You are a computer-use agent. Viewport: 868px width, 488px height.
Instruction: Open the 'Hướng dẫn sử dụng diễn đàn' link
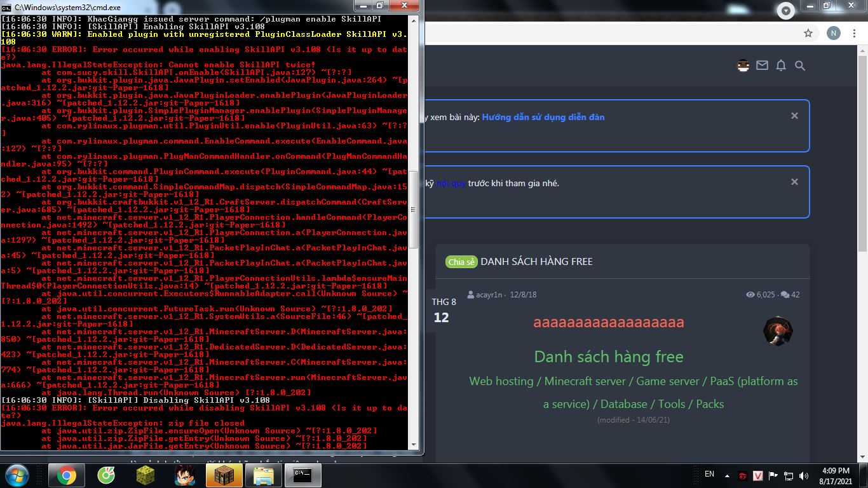[543, 117]
